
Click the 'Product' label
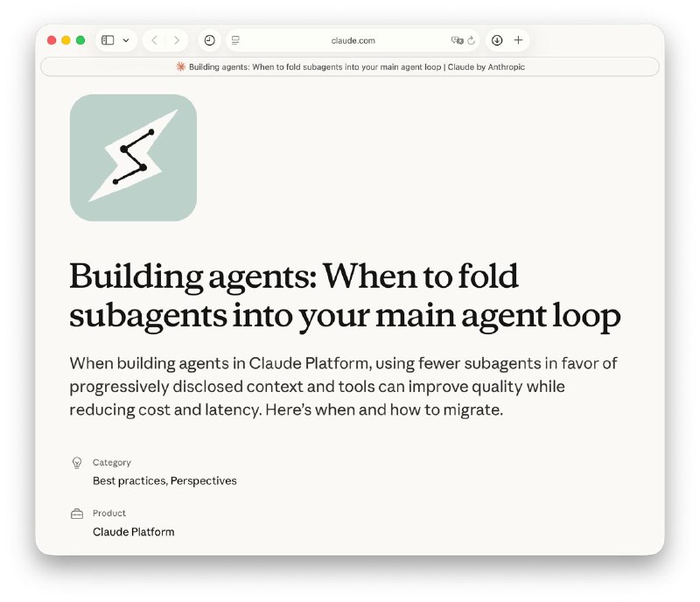[x=109, y=513]
